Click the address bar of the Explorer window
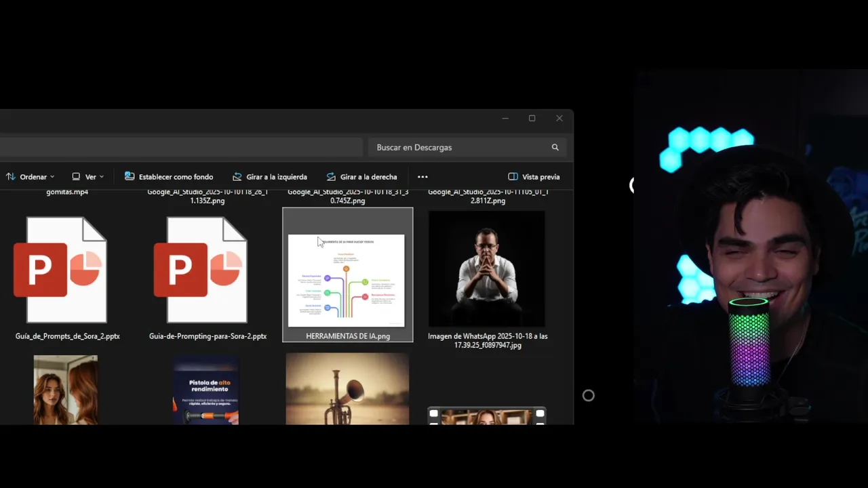 tap(181, 147)
